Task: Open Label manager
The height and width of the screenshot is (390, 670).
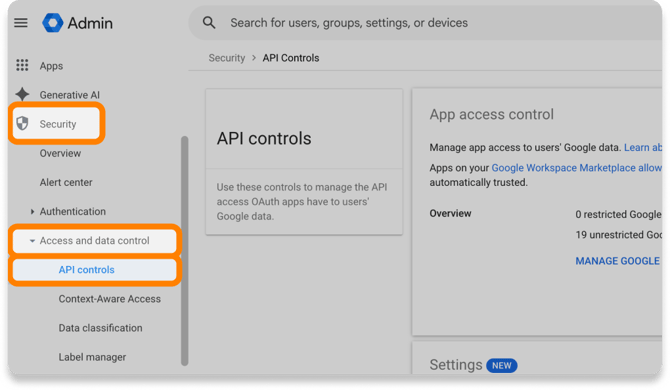Action: (92, 357)
